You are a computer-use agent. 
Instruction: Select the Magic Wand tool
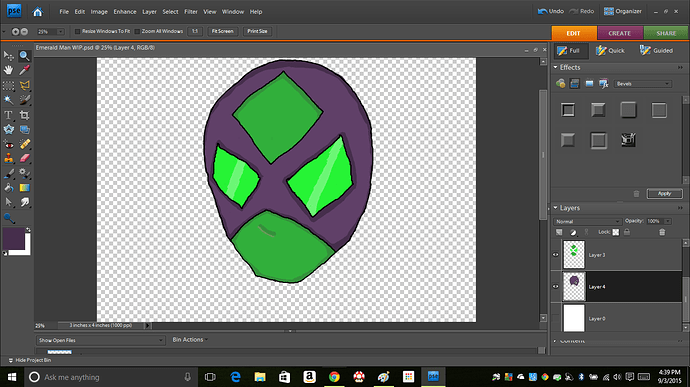pyautogui.click(x=8, y=100)
